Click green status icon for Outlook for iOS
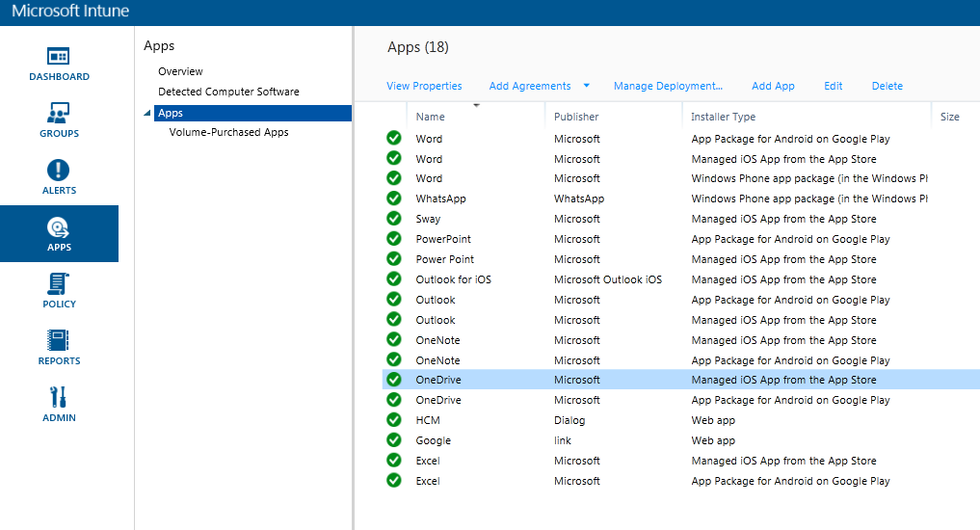Image resolution: width=980 pixels, height=530 pixels. [394, 278]
